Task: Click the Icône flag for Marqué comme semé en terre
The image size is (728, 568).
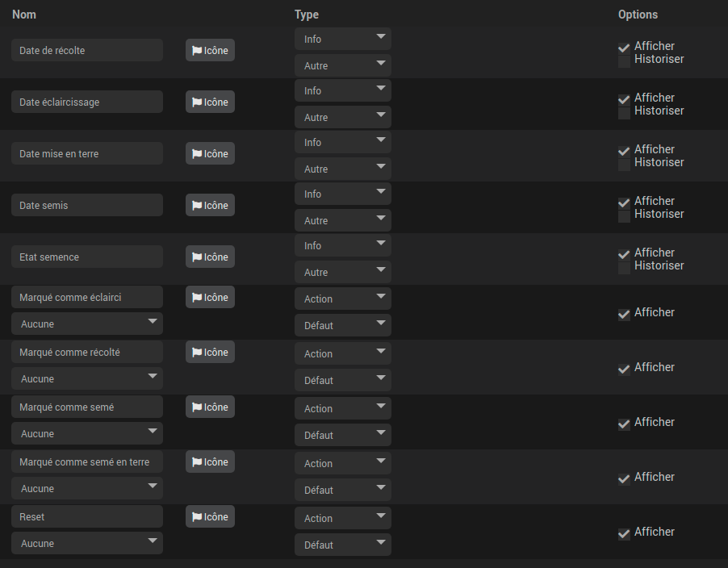Action: point(210,462)
